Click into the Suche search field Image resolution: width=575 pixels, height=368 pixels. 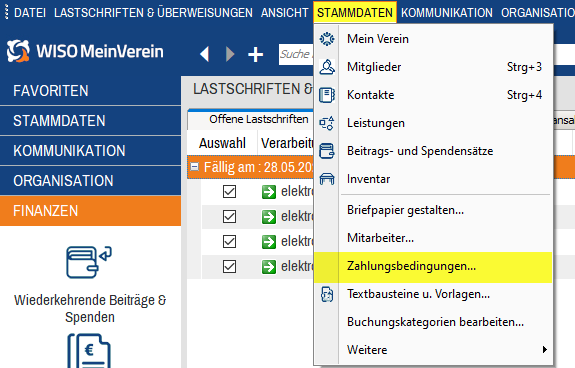coord(296,54)
